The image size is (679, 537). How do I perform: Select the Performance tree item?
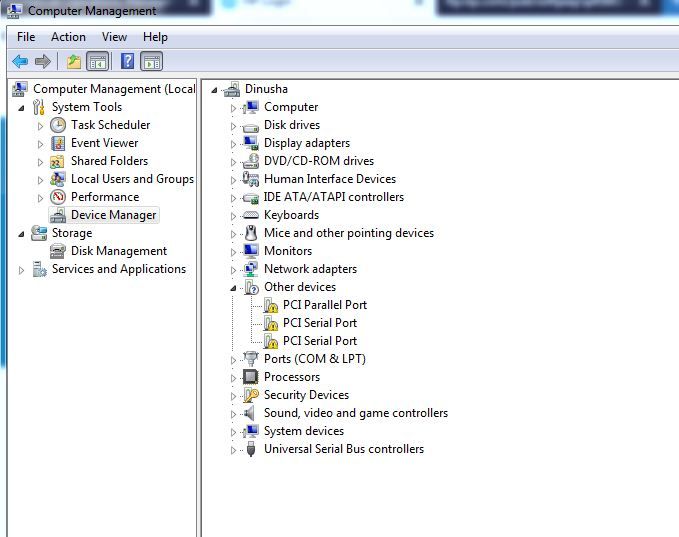pyautogui.click(x=105, y=197)
